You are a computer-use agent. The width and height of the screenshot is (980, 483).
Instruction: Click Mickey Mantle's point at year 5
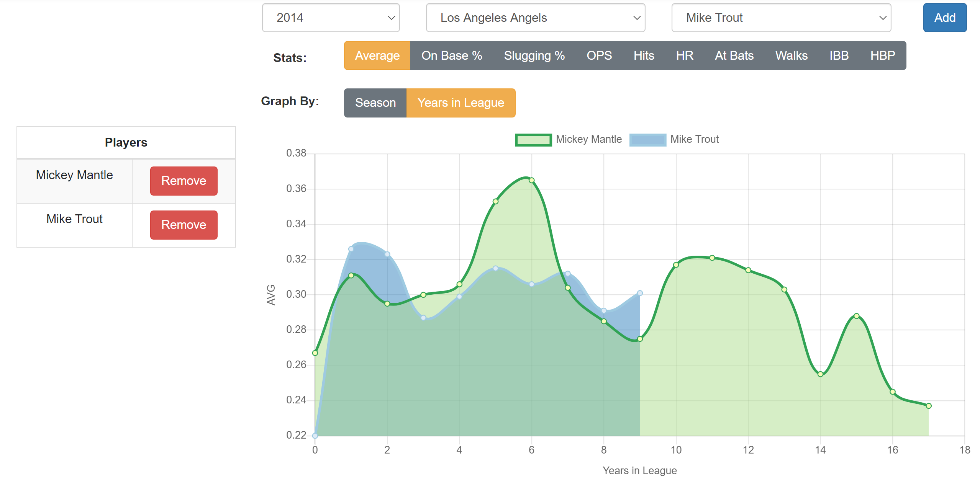(x=495, y=201)
